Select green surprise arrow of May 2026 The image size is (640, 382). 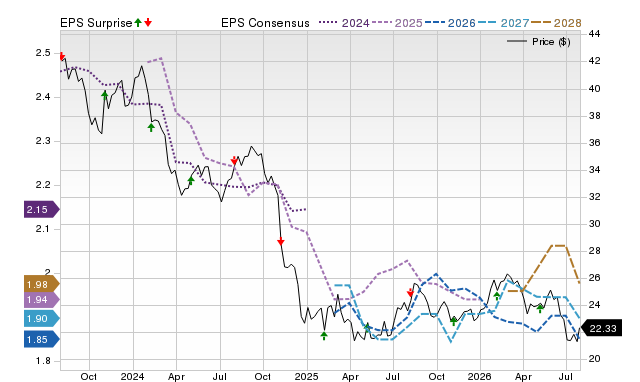coord(540,308)
